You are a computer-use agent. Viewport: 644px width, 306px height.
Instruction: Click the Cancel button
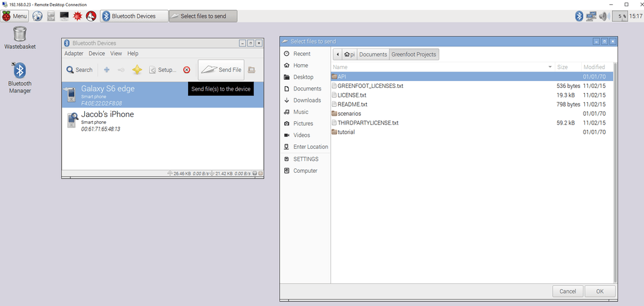[567, 291]
